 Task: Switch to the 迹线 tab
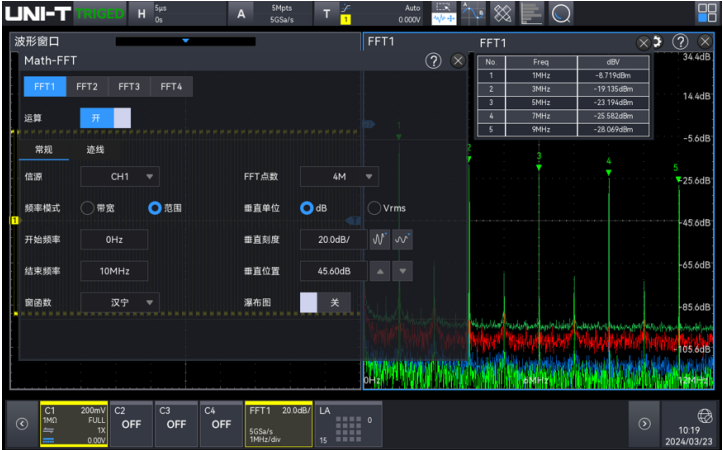point(95,149)
